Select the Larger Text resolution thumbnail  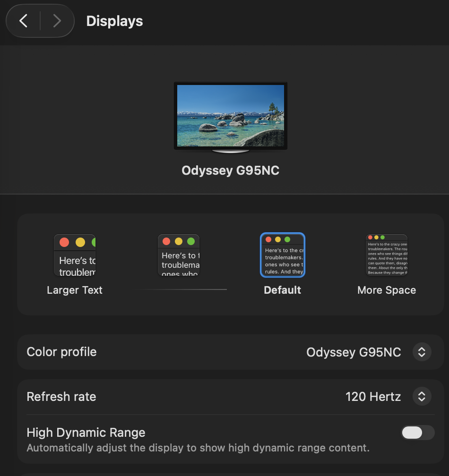[75, 255]
